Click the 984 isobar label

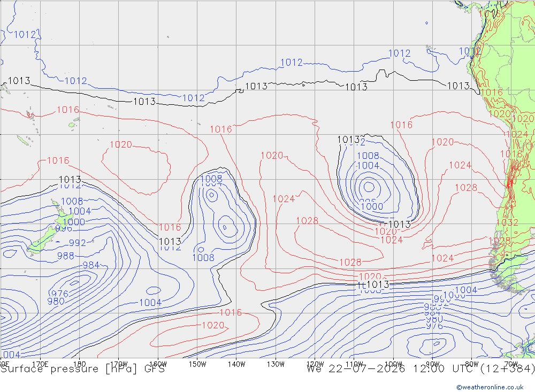[91, 265]
